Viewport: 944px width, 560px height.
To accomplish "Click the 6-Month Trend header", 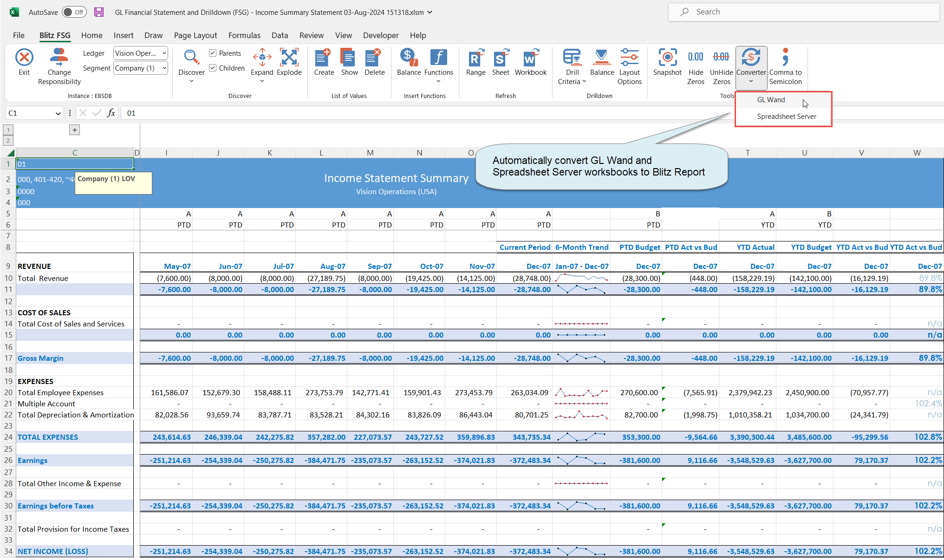I will [581, 247].
